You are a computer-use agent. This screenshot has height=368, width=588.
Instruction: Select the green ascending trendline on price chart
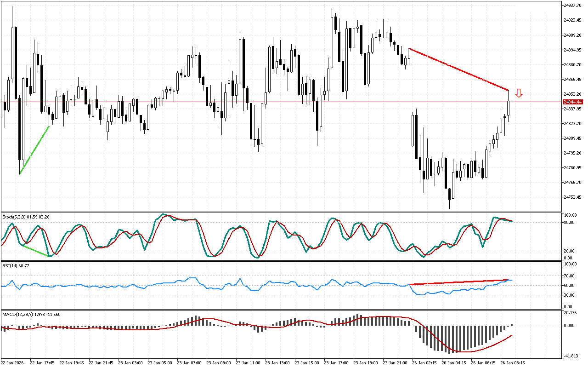[x=34, y=149]
